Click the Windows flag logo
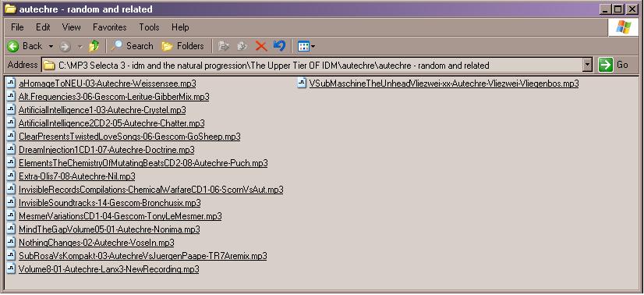 click(624, 27)
